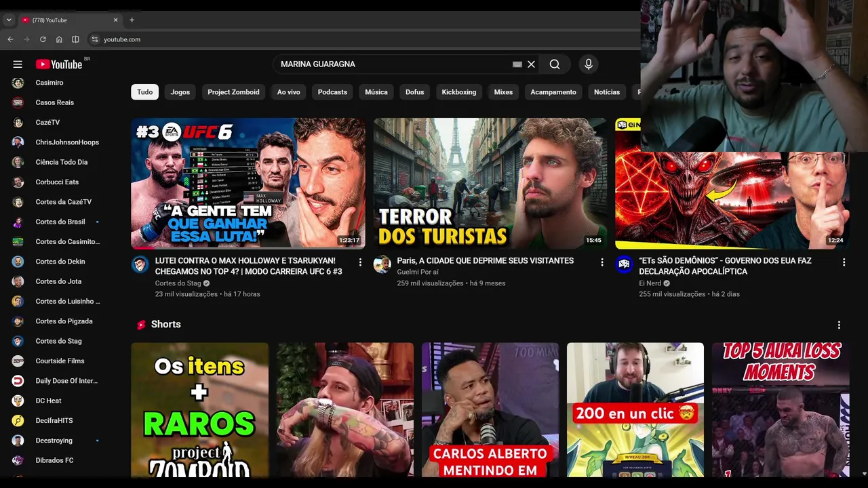Select the Jogos filter chip

tap(180, 92)
